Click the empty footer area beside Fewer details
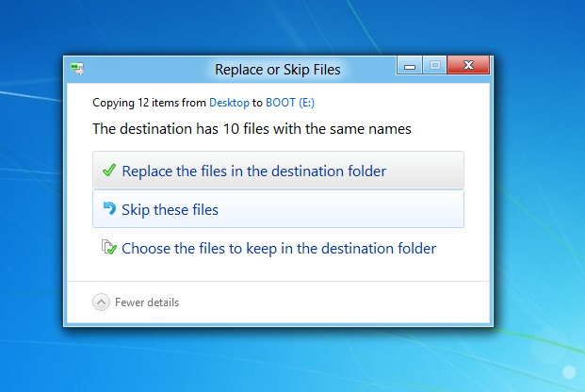 358,302
